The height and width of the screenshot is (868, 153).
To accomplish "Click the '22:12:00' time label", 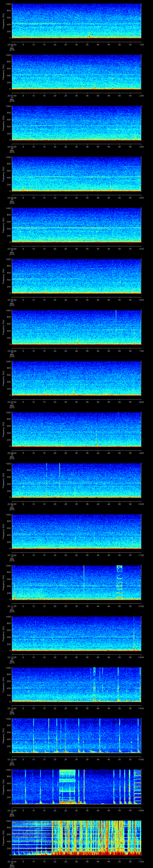I will (x=12, y=657).
